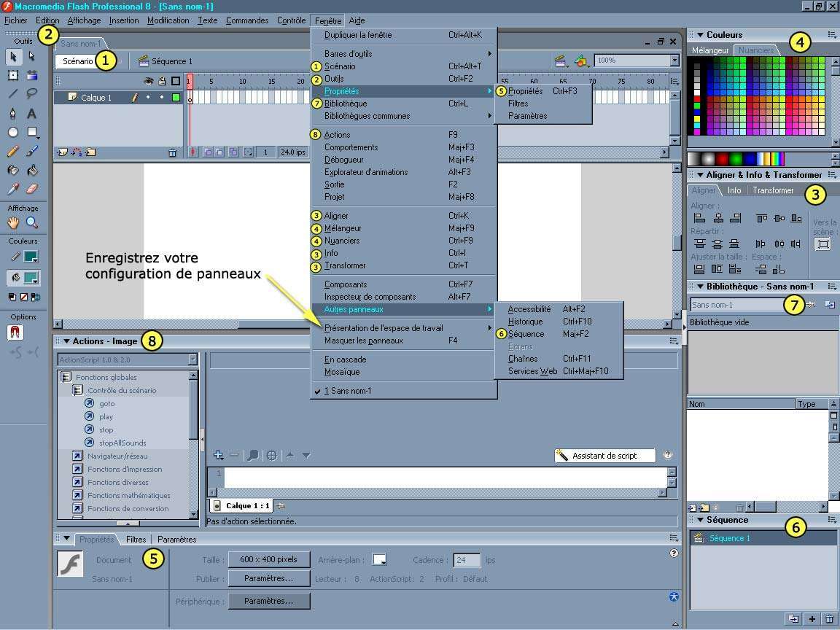Collapse the Actions - Image panel
This screenshot has width=840, height=630.
[66, 341]
